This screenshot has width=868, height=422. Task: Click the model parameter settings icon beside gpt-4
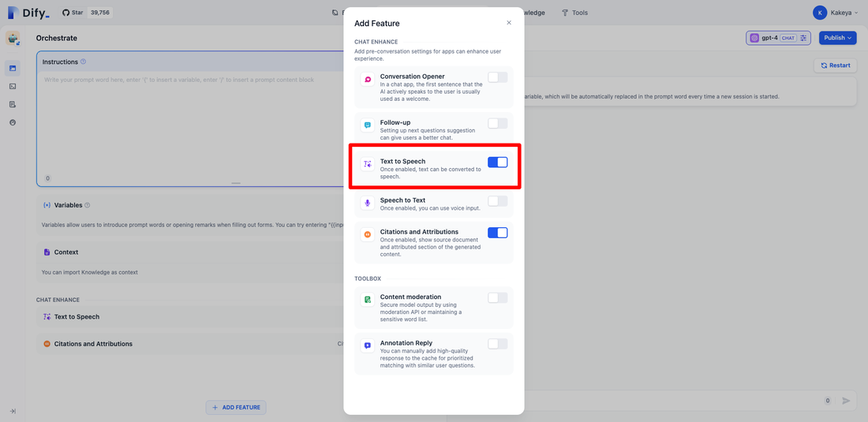[x=803, y=38]
